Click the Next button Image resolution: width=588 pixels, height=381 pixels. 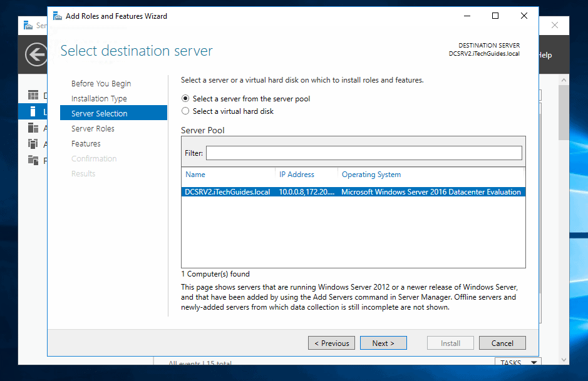tap(383, 343)
